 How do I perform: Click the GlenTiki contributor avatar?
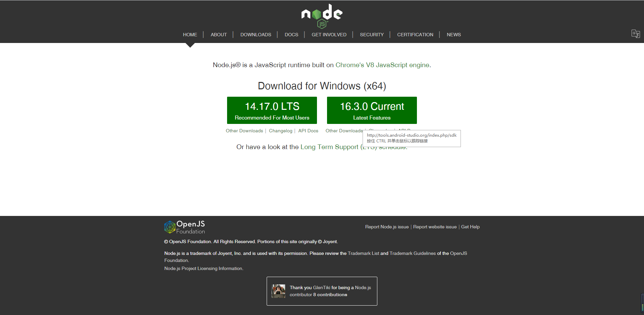278,291
